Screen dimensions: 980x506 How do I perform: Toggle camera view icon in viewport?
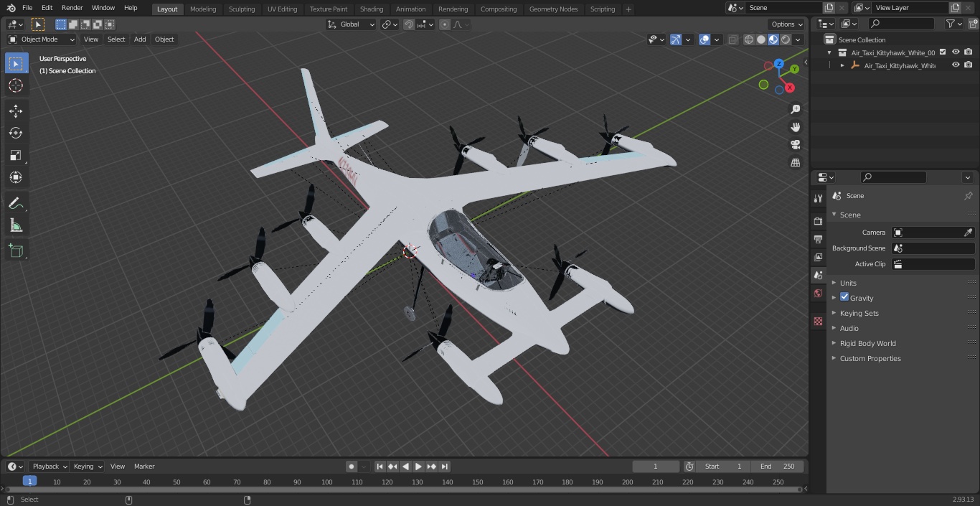coord(795,145)
